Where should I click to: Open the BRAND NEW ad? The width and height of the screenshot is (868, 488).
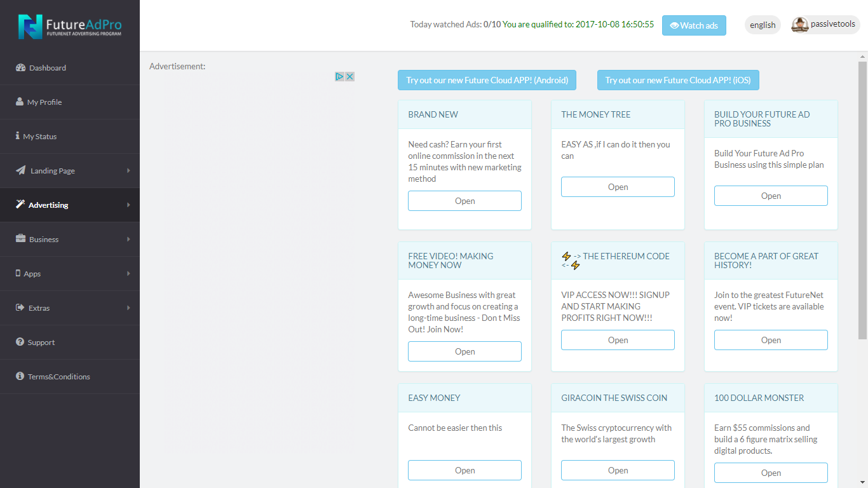(465, 201)
